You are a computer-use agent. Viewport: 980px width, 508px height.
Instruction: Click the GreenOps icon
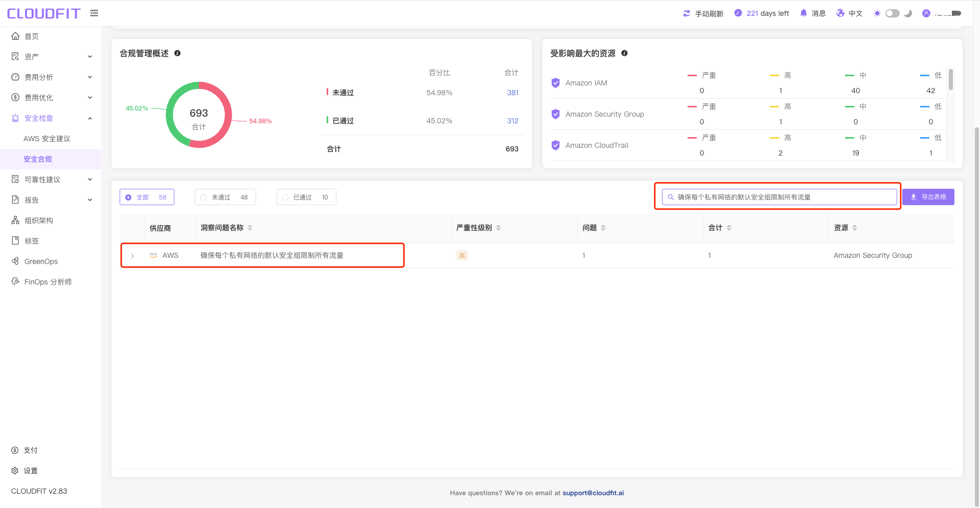pyautogui.click(x=15, y=261)
